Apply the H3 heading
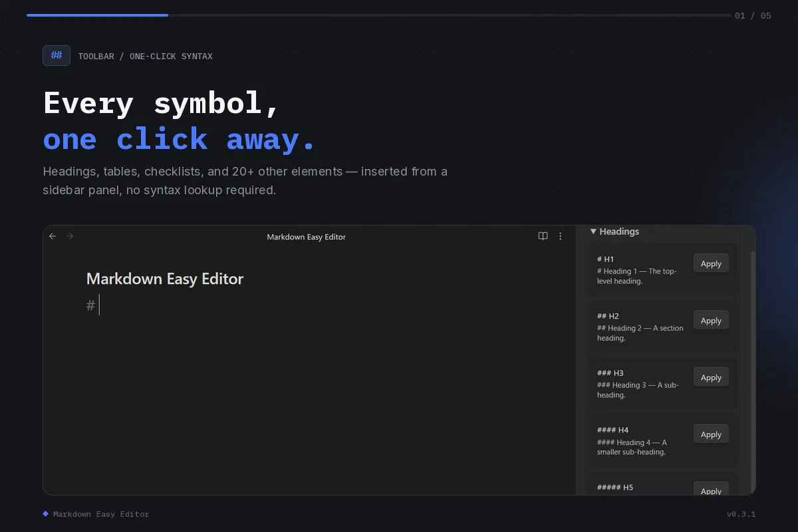This screenshot has width=798, height=532. point(711,377)
